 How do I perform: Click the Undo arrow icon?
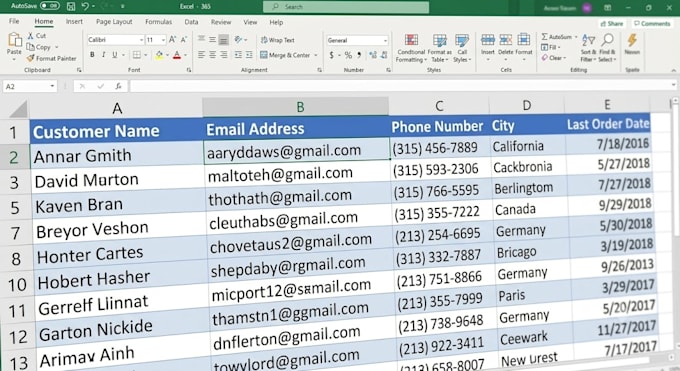tap(85, 6)
